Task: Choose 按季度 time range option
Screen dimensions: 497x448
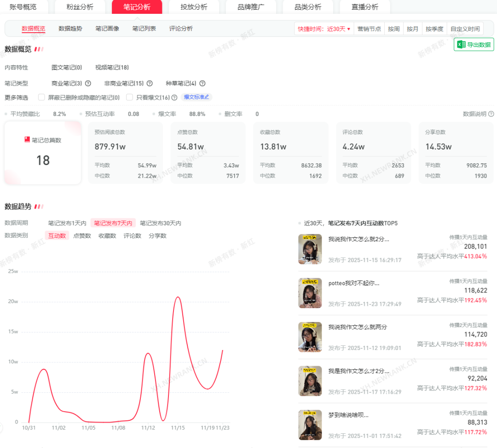Action: [434, 29]
